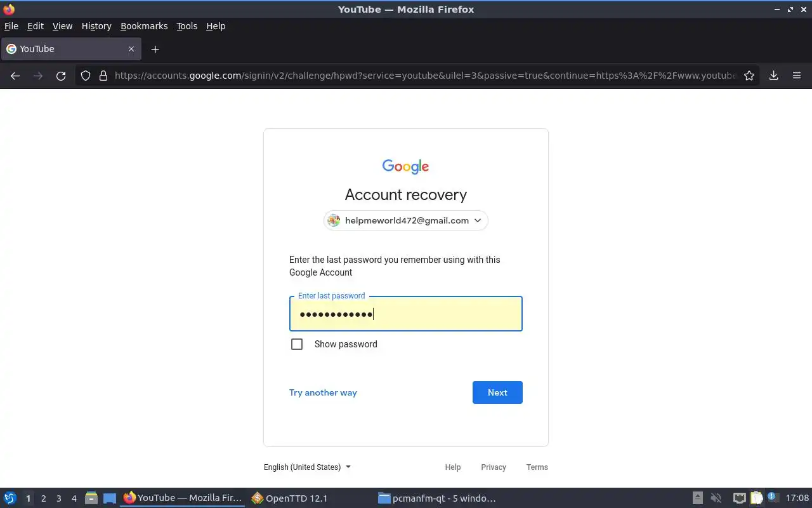Open the network status tray icon
812x508 pixels.
pyautogui.click(x=739, y=498)
